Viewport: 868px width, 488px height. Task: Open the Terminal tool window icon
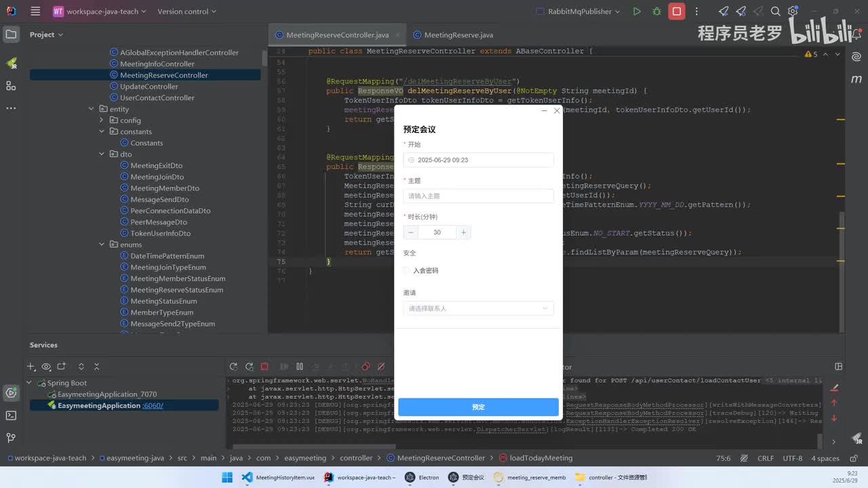(x=11, y=415)
